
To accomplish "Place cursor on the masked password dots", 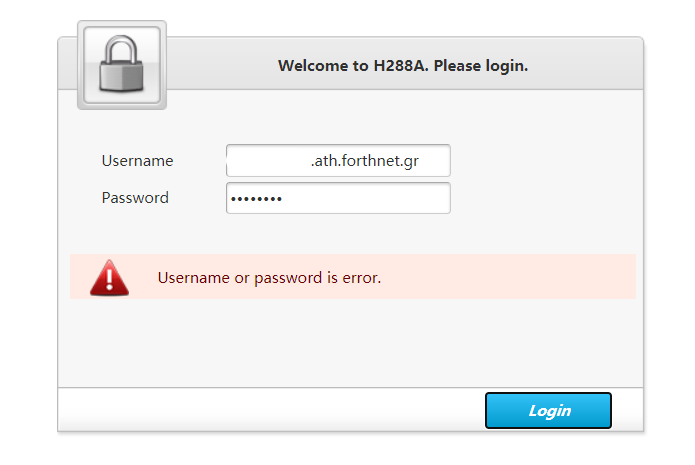I will pos(256,199).
